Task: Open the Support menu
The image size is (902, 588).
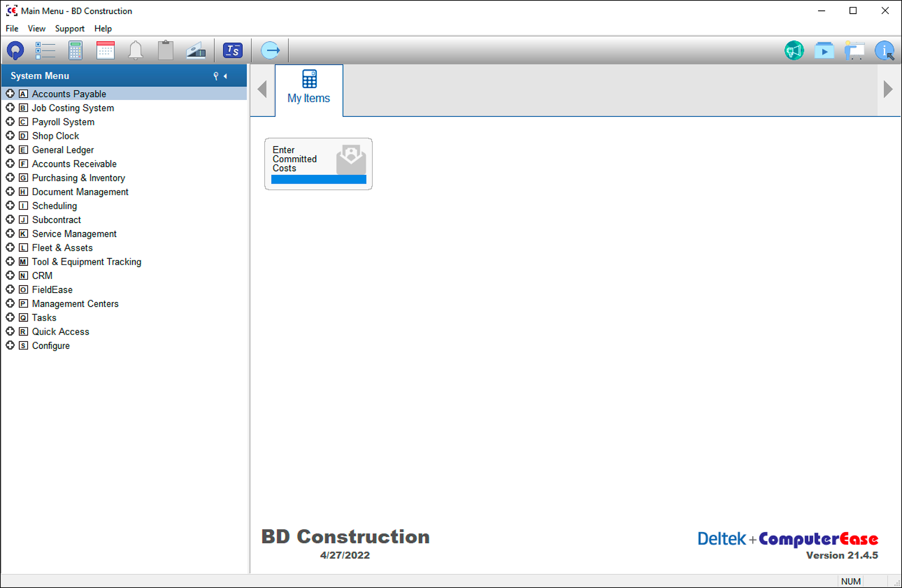Action: point(70,29)
